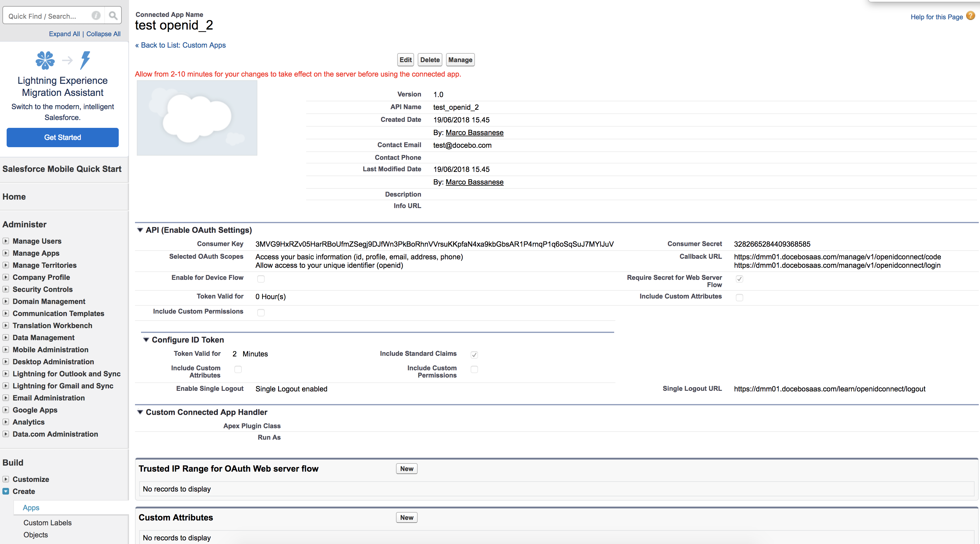
Task: Open Lightning for Gmail and Sync
Action: 63,386
